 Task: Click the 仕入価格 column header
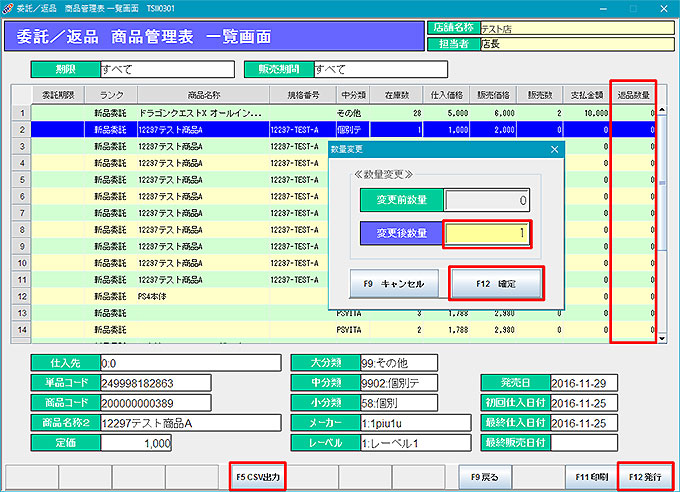(446, 95)
